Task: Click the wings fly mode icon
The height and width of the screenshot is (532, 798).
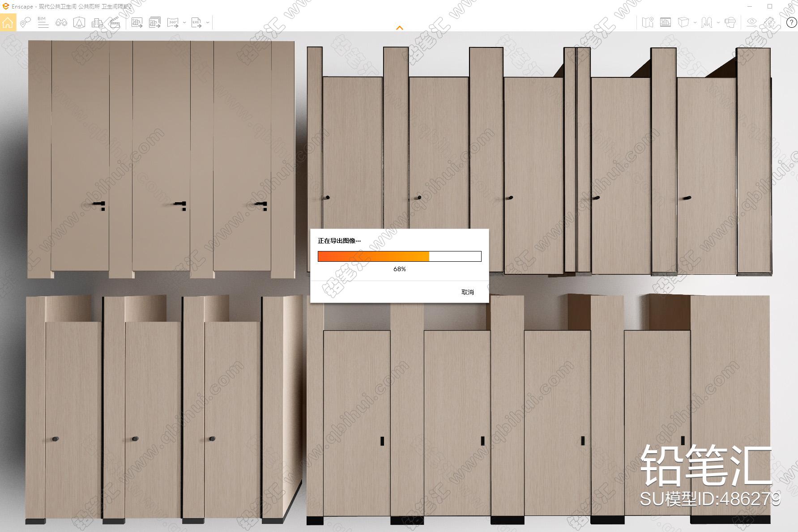Action: click(707, 22)
